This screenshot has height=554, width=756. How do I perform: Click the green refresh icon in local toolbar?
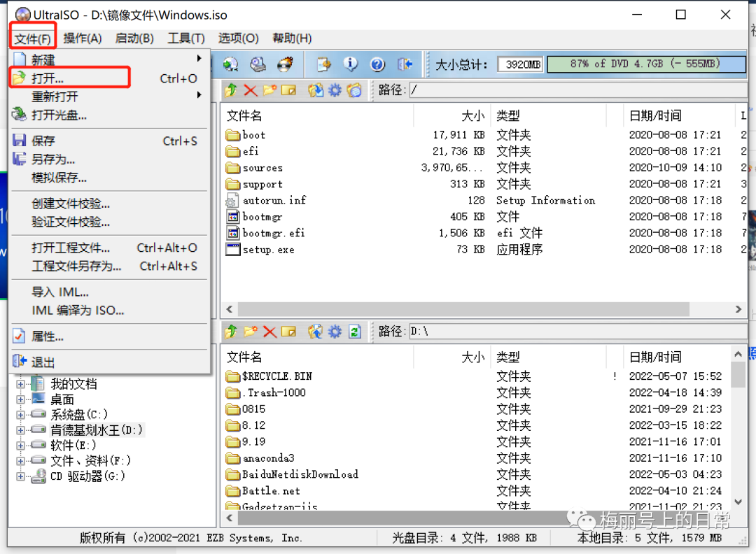pos(355,332)
